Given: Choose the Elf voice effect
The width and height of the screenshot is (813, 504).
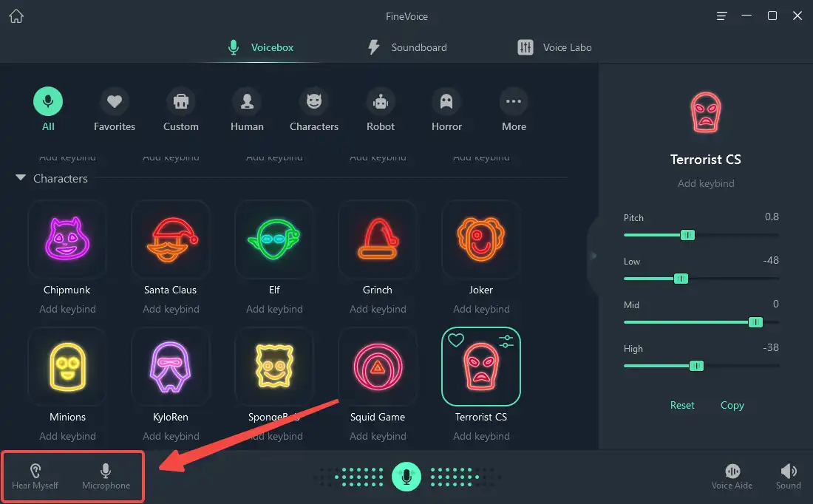Looking at the screenshot, I should [x=274, y=239].
